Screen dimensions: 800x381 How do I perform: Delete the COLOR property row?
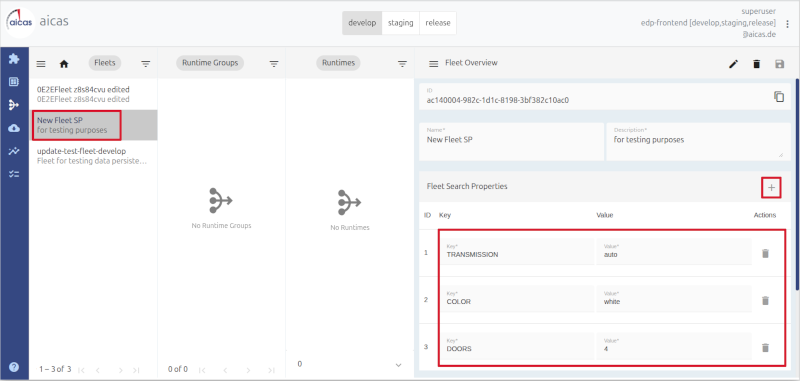[x=765, y=300]
